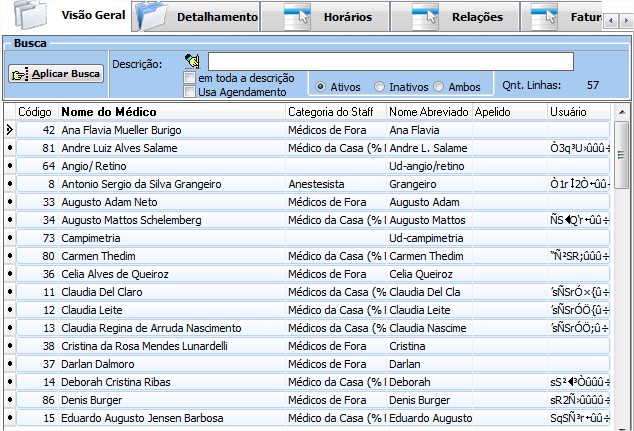Click row indicator arrow for Ana Flavia
This screenshot has width=634, height=431.
[9, 130]
